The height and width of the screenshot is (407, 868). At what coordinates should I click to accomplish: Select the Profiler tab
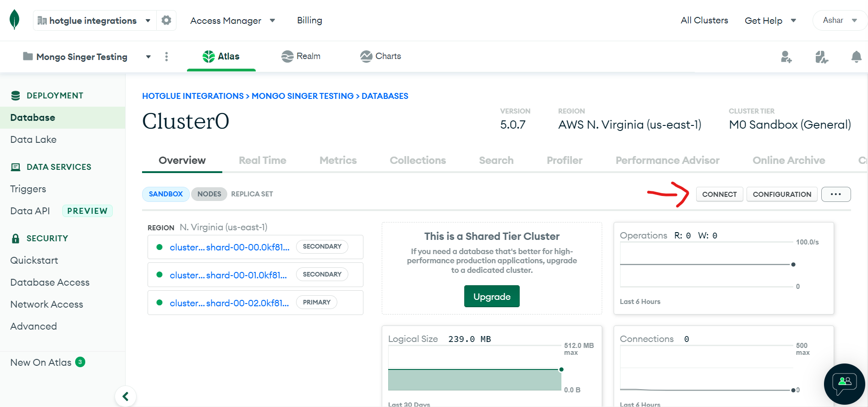pyautogui.click(x=565, y=160)
